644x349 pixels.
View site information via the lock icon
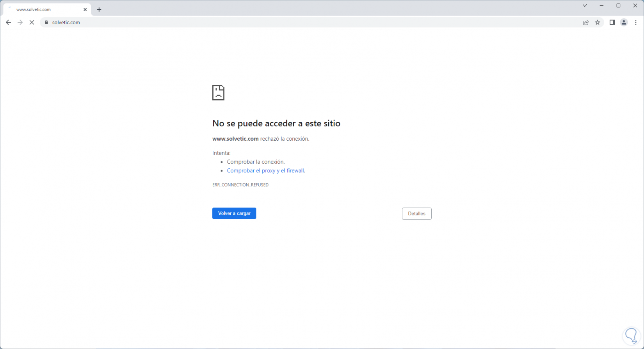(x=46, y=23)
